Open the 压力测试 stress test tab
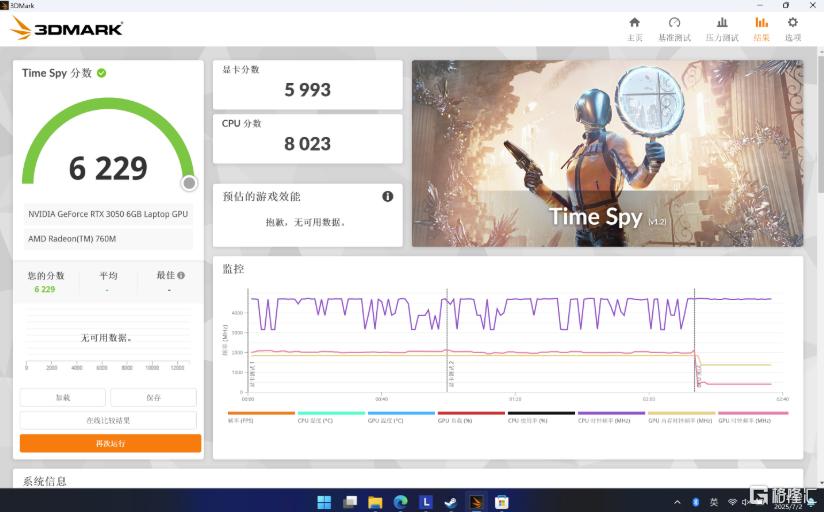Screen dimensions: 824x512 point(722,29)
